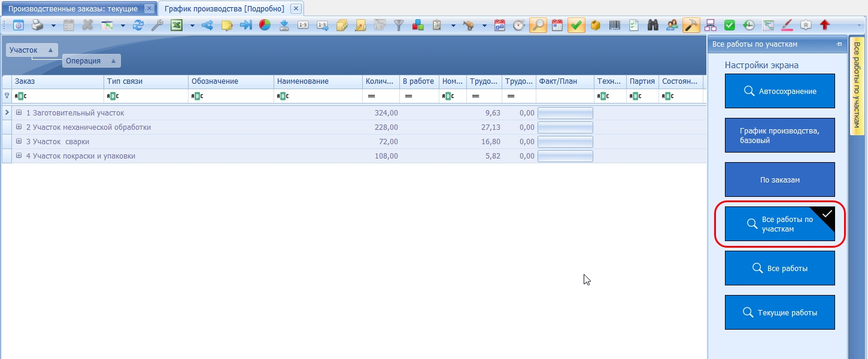Click the wrench settings icon
Viewport: 868px width, 359px height.
(157, 25)
